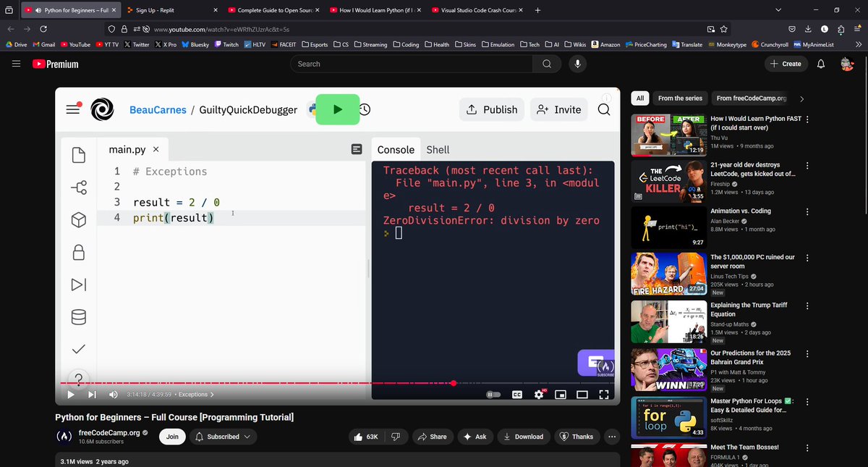Click the freeCodeCamp channel avatar
Viewport: 868px width, 467px height.
[64, 437]
